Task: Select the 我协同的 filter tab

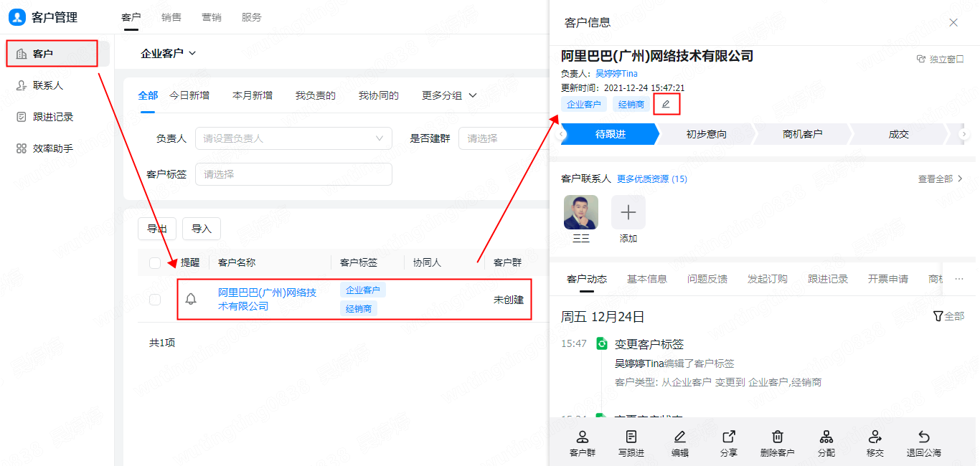Action: [379, 95]
